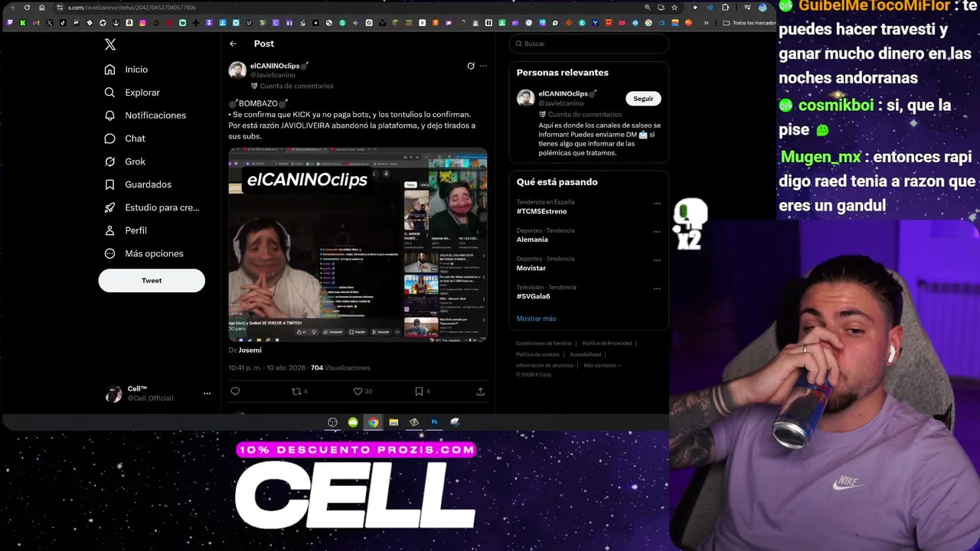Open Grok in the sidebar
The height and width of the screenshot is (551, 980).
[125, 161]
